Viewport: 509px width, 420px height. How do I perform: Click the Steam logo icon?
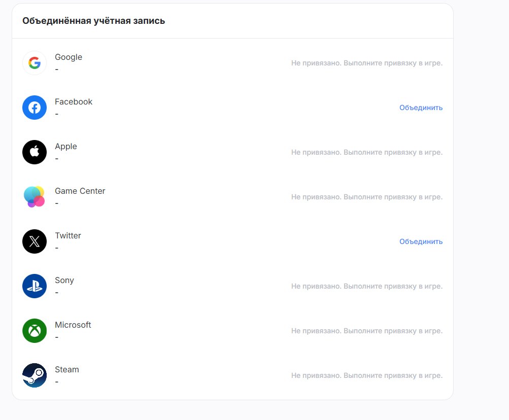pyautogui.click(x=35, y=375)
